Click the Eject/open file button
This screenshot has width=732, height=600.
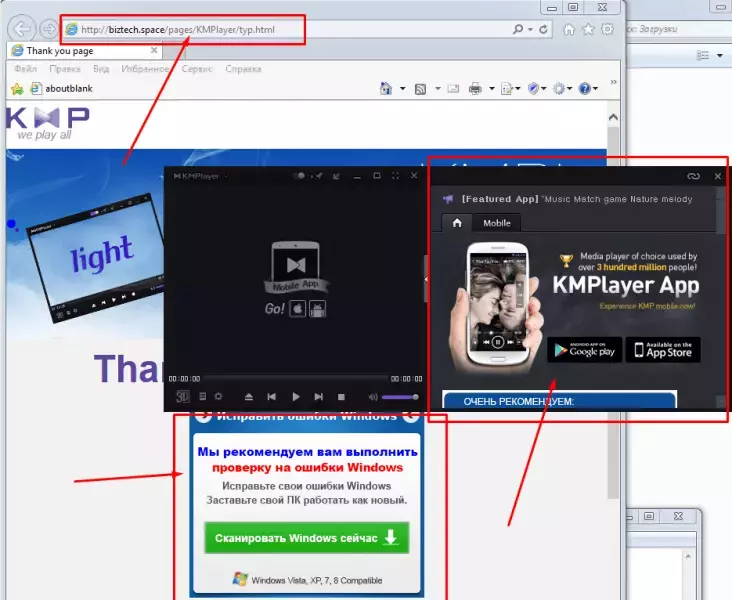coord(249,397)
